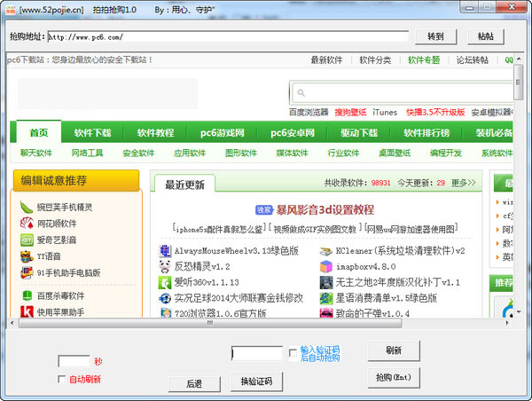The width and height of the screenshot is (532, 401).
Task: Click the 抢购(Ent) button
Action: [x=394, y=376]
